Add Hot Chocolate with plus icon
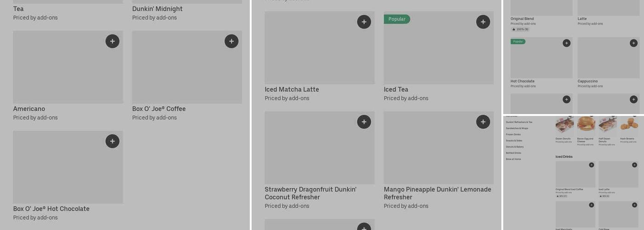644x230 pixels. pos(566,43)
